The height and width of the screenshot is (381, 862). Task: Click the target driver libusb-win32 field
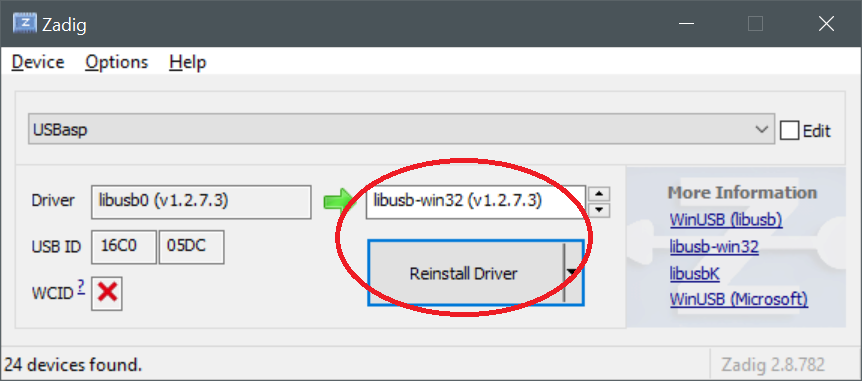click(476, 202)
